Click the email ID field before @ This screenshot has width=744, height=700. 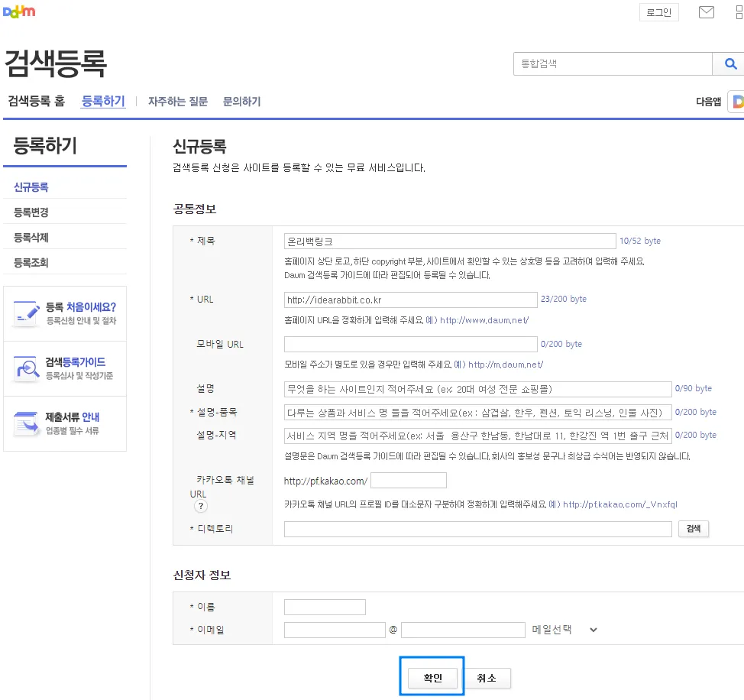coord(335,630)
